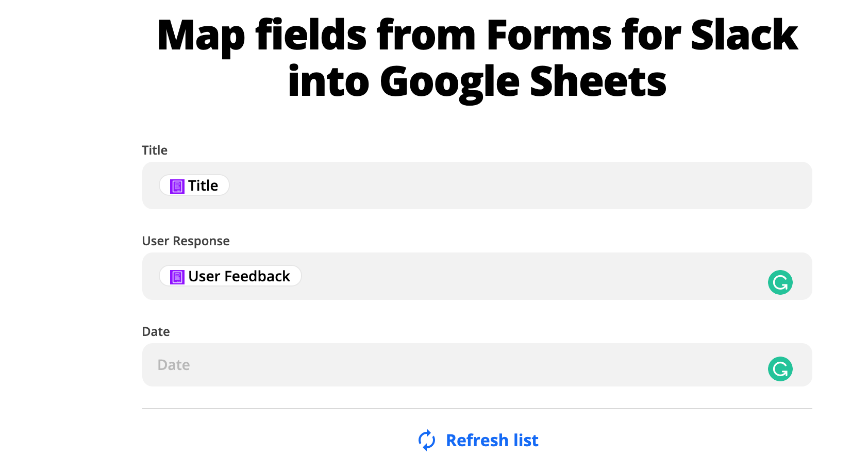Open Grammarly suggestions on the User Response field
This screenshot has height=472, width=868.
pyautogui.click(x=780, y=282)
